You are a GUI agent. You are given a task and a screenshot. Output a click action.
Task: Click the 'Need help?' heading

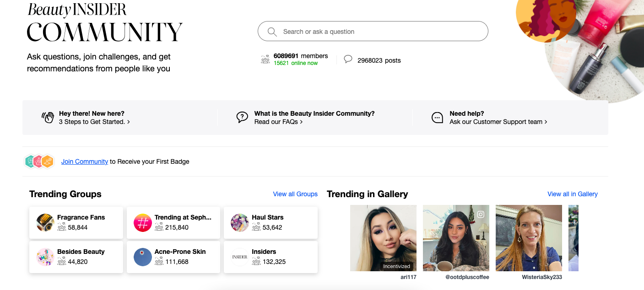[467, 113]
